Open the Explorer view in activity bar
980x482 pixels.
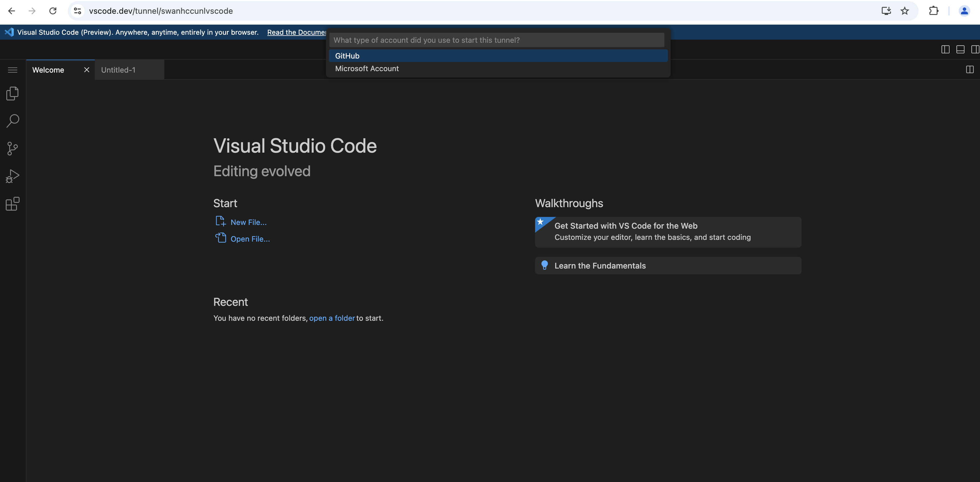pyautogui.click(x=13, y=94)
